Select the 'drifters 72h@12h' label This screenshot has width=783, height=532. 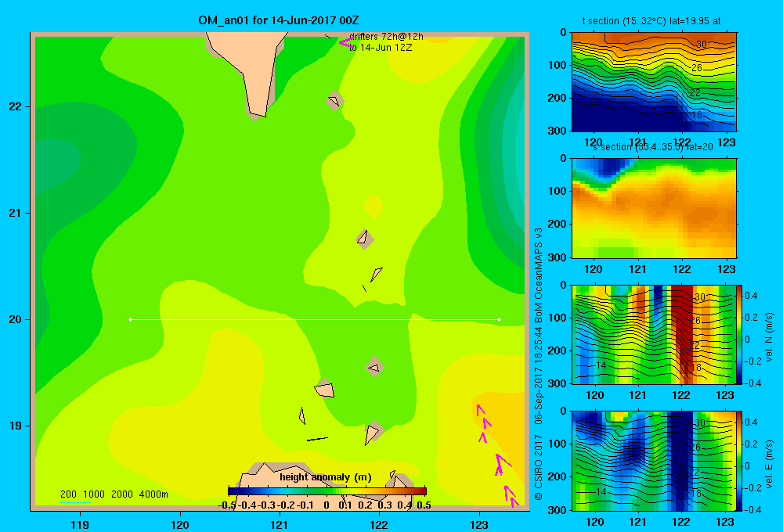point(386,37)
